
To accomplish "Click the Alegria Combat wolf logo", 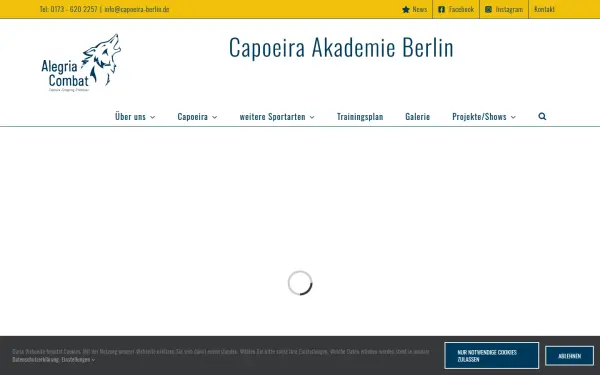I will 81,63.
